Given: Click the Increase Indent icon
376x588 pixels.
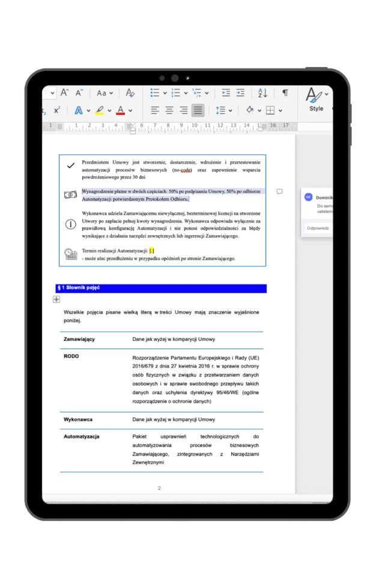Looking at the screenshot, I should (x=240, y=93).
